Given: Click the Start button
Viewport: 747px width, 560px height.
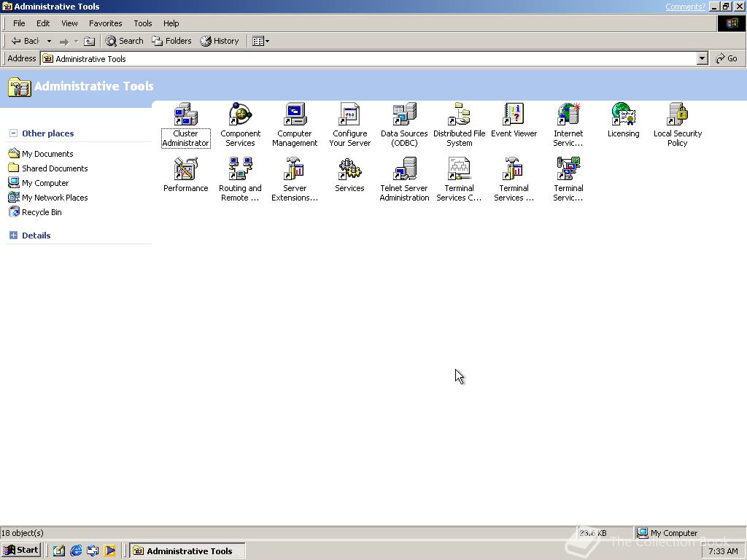Looking at the screenshot, I should 21,551.
